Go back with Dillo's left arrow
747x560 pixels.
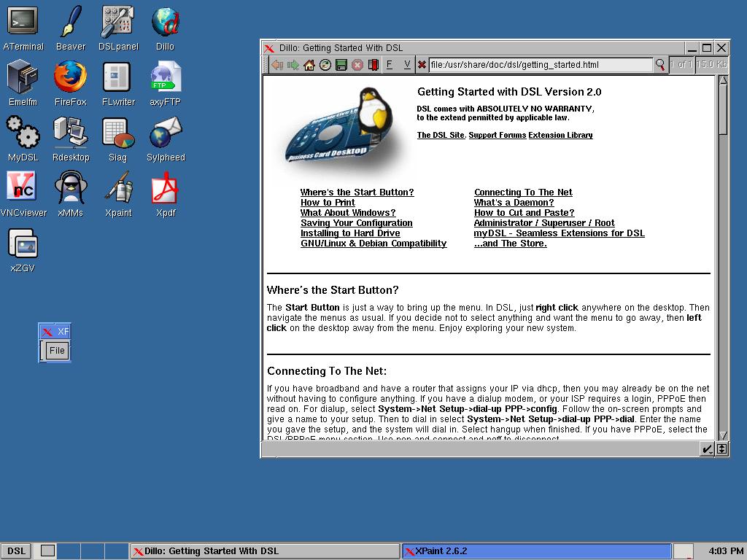point(277,65)
